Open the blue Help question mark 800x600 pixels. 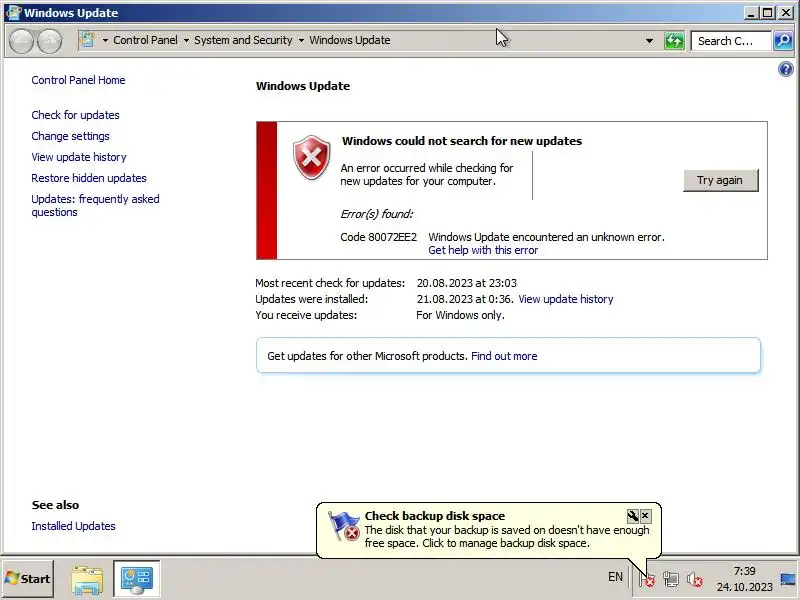786,69
